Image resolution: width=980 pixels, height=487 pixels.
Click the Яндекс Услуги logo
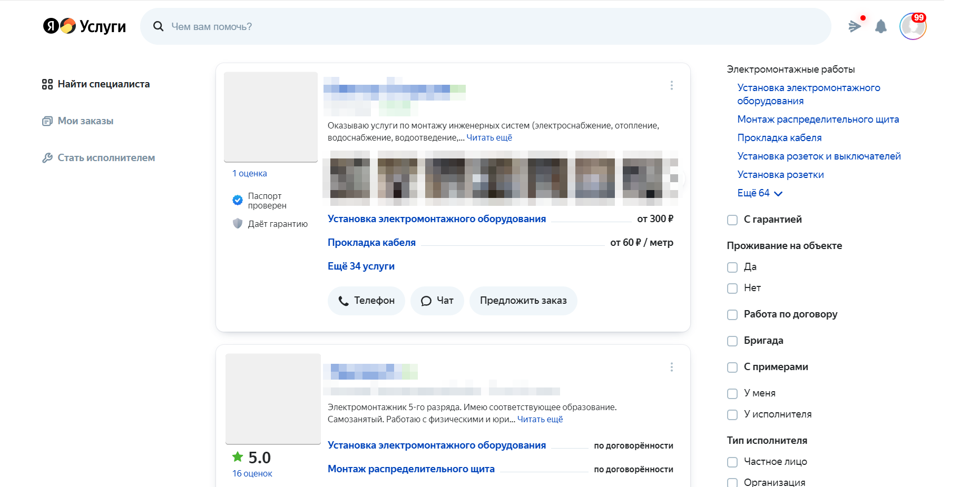point(84,26)
